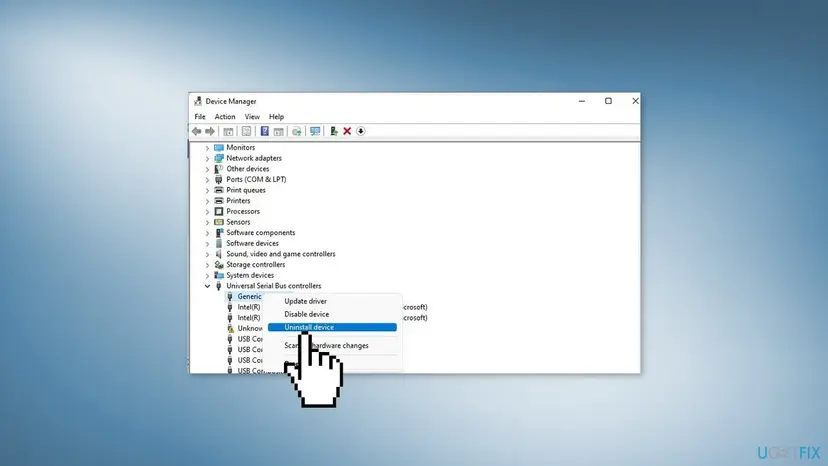Click the System devices icon
The width and height of the screenshot is (828, 466).
pyautogui.click(x=219, y=275)
